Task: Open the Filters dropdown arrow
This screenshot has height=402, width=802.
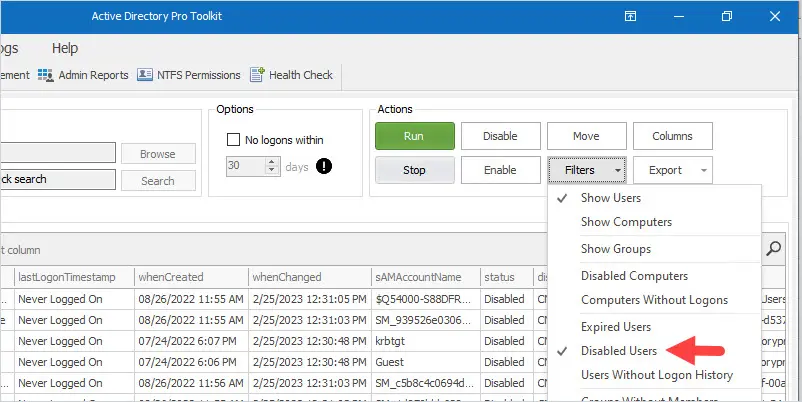Action: point(618,170)
